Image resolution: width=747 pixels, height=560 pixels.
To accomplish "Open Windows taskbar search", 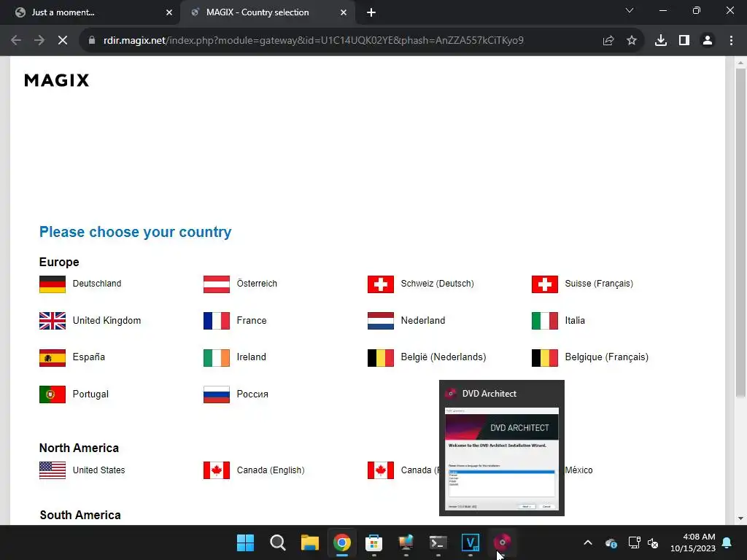I will point(278,542).
